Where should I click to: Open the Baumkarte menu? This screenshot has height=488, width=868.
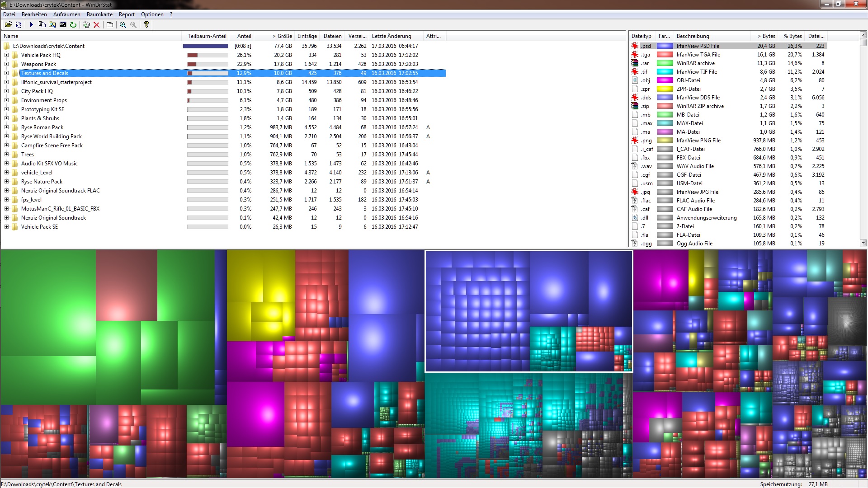[x=99, y=14]
